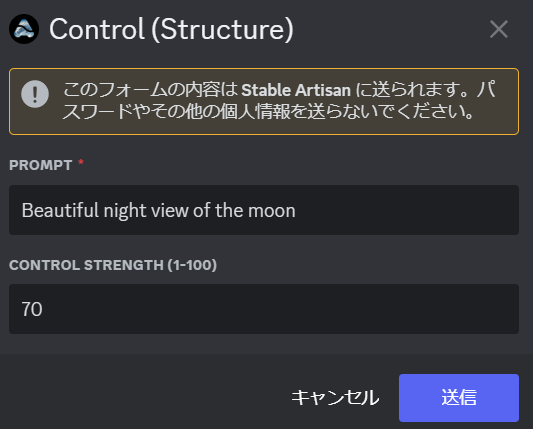The width and height of the screenshot is (533, 429).
Task: Click the word "Beautiful" in the prompt
Action: tap(60, 210)
